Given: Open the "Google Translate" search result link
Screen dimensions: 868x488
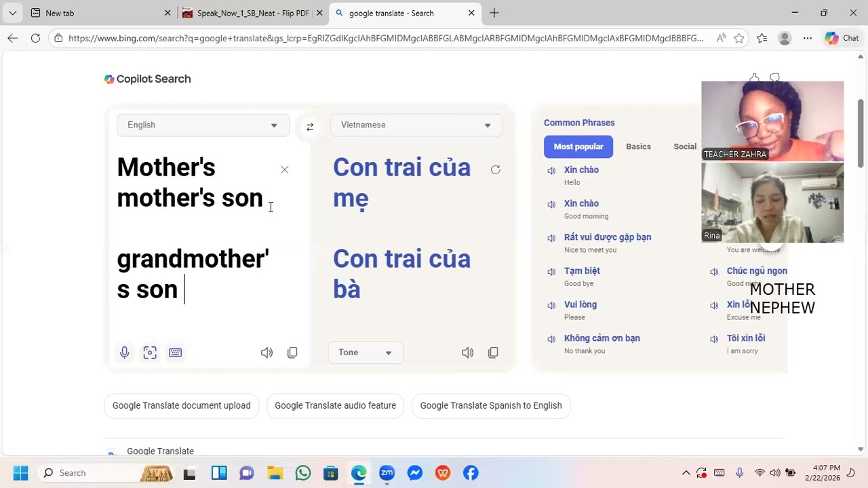Looking at the screenshot, I should pos(160,451).
